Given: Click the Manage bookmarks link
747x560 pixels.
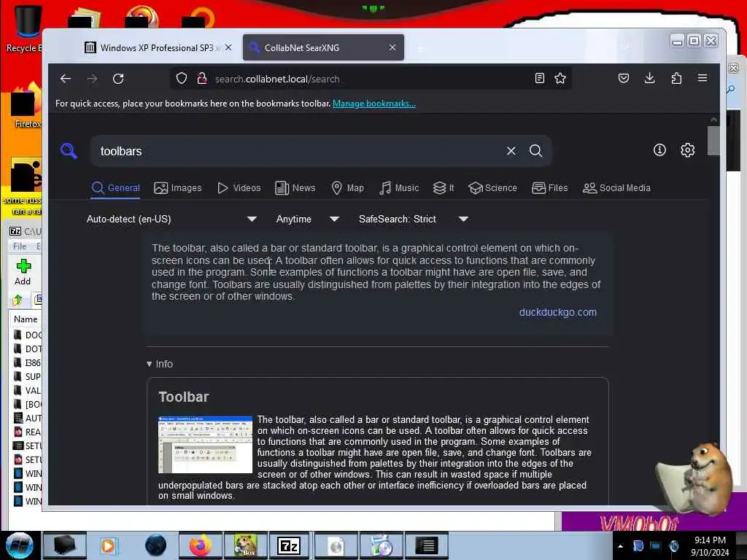Looking at the screenshot, I should (374, 104).
